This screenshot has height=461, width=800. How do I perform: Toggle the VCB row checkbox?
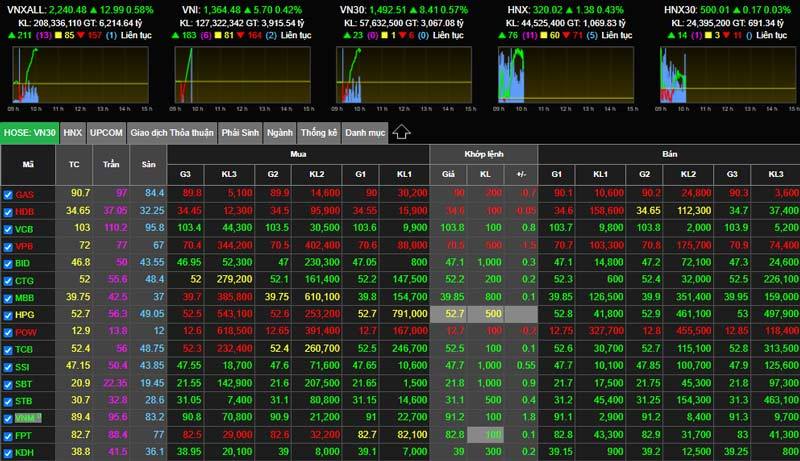(8, 229)
